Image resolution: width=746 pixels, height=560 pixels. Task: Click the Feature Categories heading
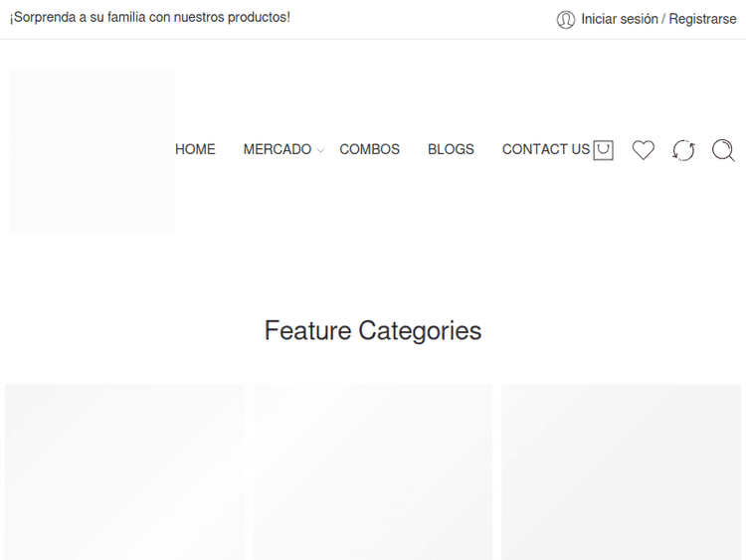click(x=373, y=330)
